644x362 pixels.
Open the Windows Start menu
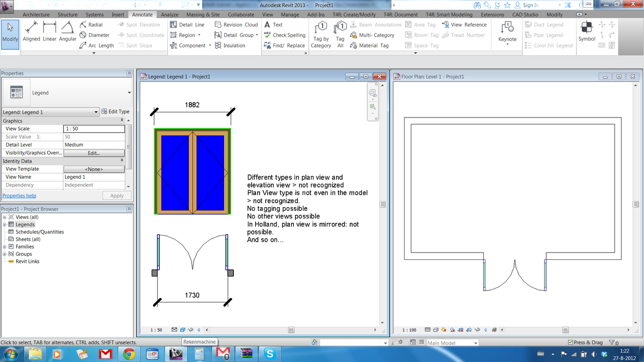pyautogui.click(x=11, y=354)
